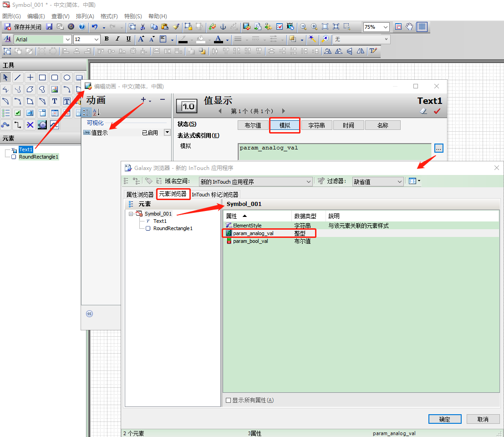Collapse the animation list panel arrow
504x437 pixels.
click(x=89, y=314)
